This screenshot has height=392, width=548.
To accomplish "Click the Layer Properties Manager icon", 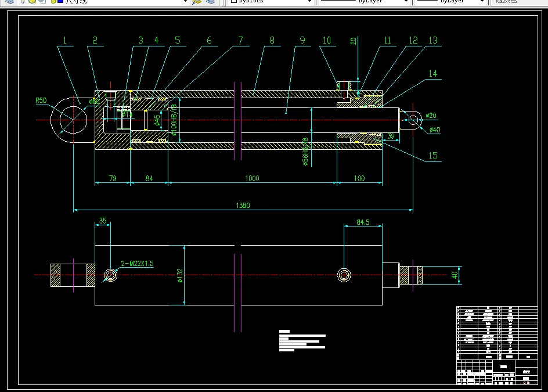I will point(10,1).
